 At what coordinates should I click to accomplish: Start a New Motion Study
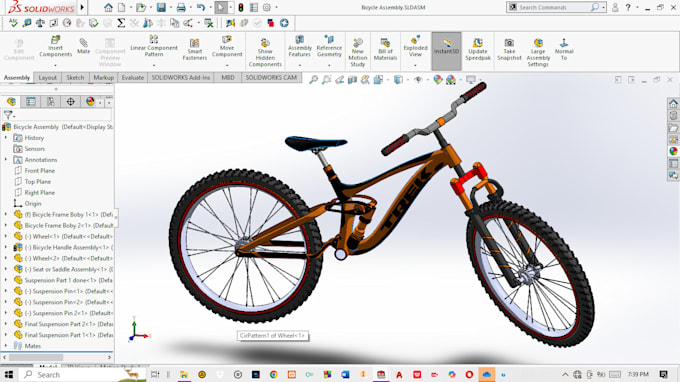coord(358,52)
